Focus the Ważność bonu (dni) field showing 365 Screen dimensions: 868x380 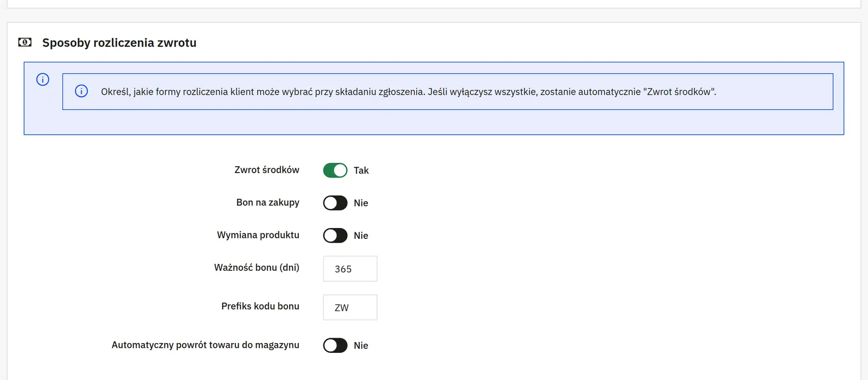pyautogui.click(x=350, y=269)
